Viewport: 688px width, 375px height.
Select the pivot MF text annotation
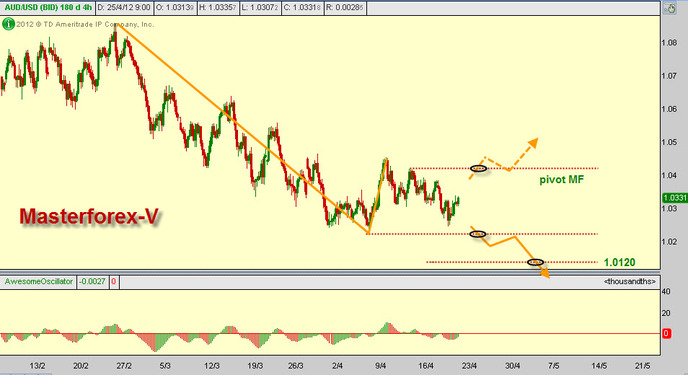[562, 179]
